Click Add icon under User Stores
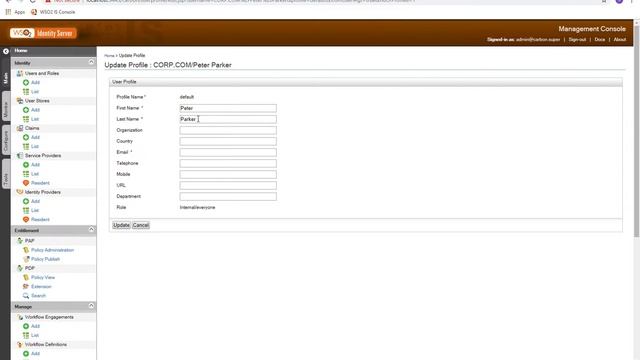640x360 pixels. 26,110
